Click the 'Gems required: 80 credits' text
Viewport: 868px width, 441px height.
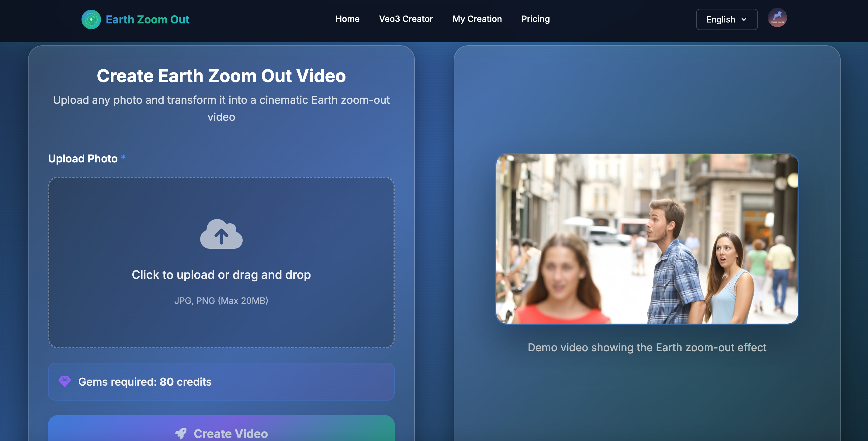tap(145, 382)
